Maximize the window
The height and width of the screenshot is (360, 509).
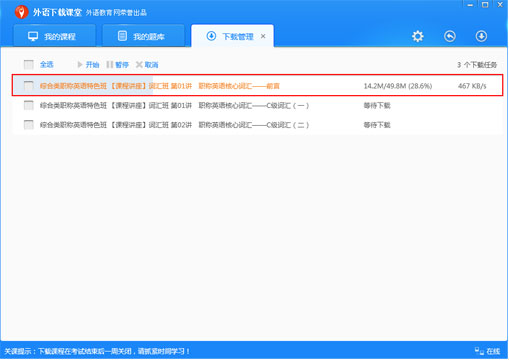485,5
